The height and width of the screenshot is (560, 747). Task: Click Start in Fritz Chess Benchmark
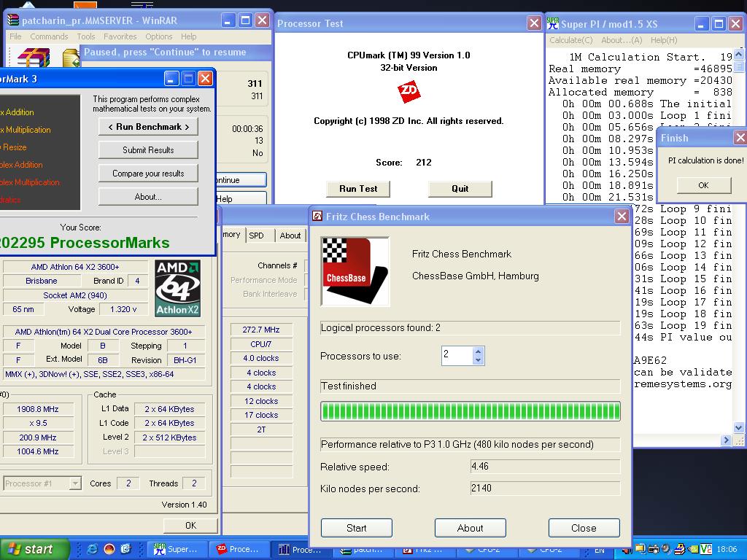tap(356, 528)
